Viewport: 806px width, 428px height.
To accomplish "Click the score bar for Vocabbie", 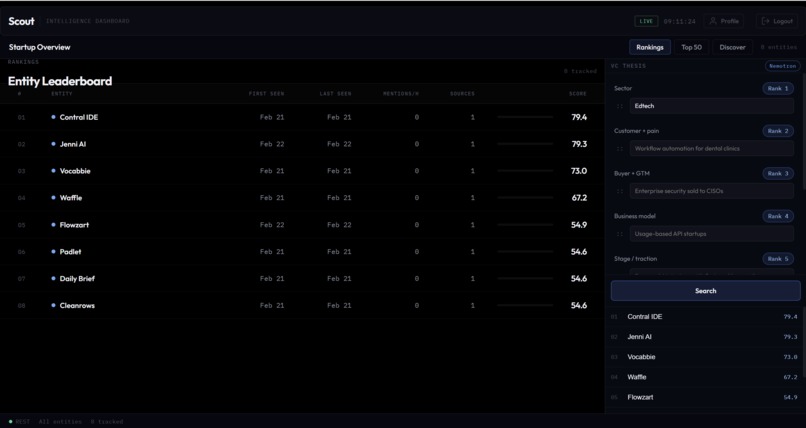I will click(x=525, y=171).
